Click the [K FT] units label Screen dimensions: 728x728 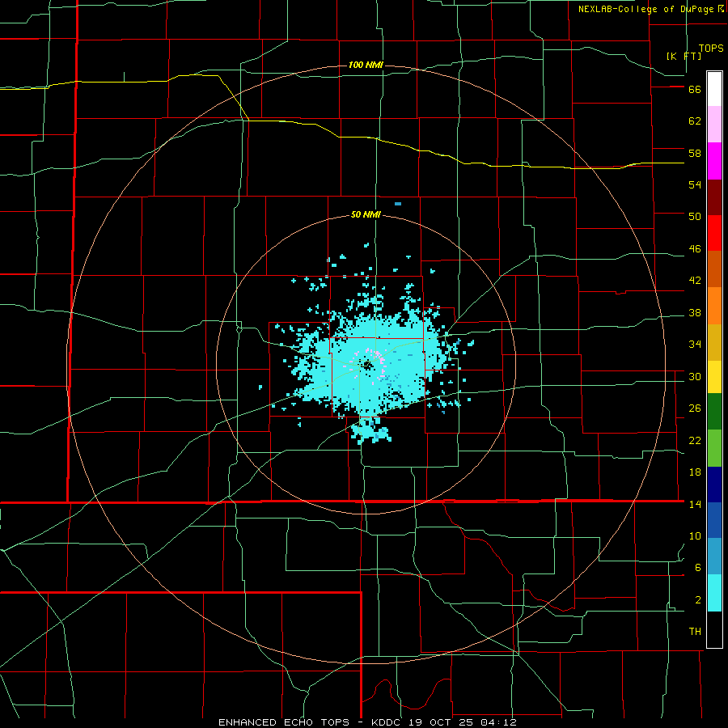pos(684,56)
